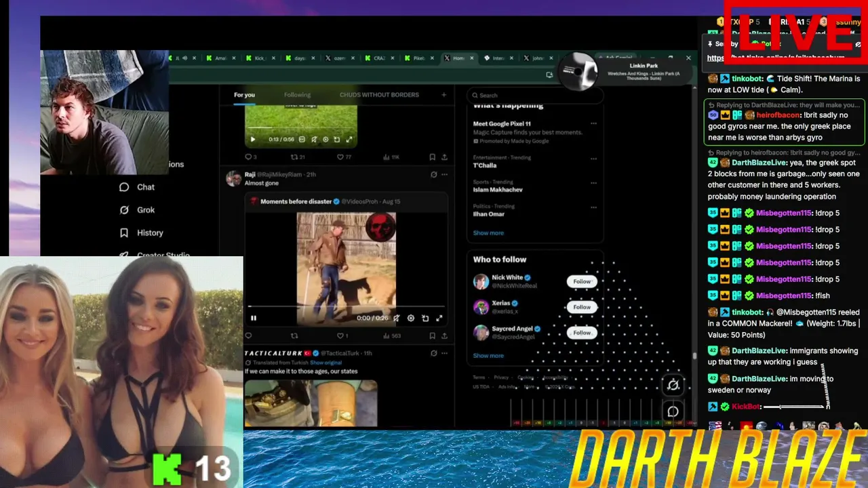Viewport: 868px width, 488px height.
Task: Show more accounts under Who to follow
Action: [x=488, y=356]
